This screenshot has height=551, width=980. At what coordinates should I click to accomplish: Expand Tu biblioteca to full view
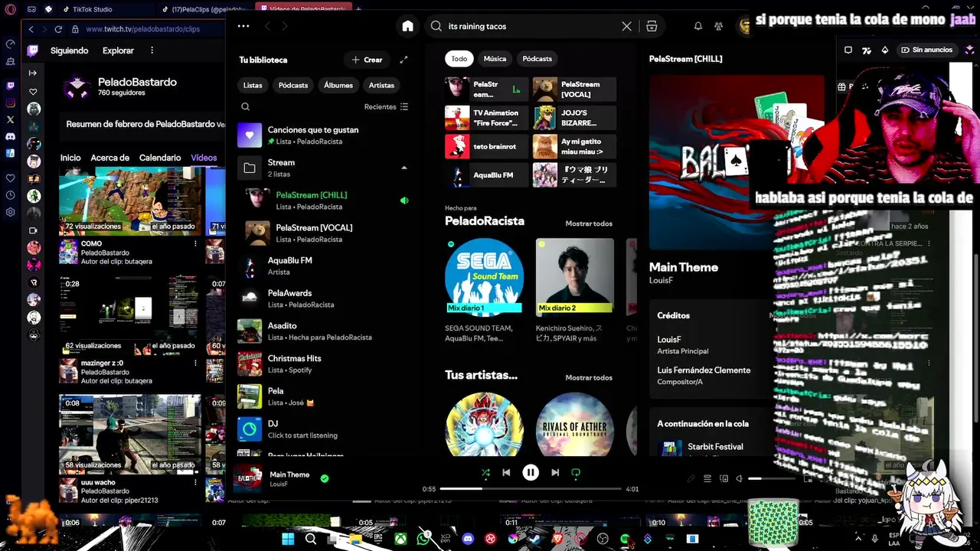[x=403, y=60]
